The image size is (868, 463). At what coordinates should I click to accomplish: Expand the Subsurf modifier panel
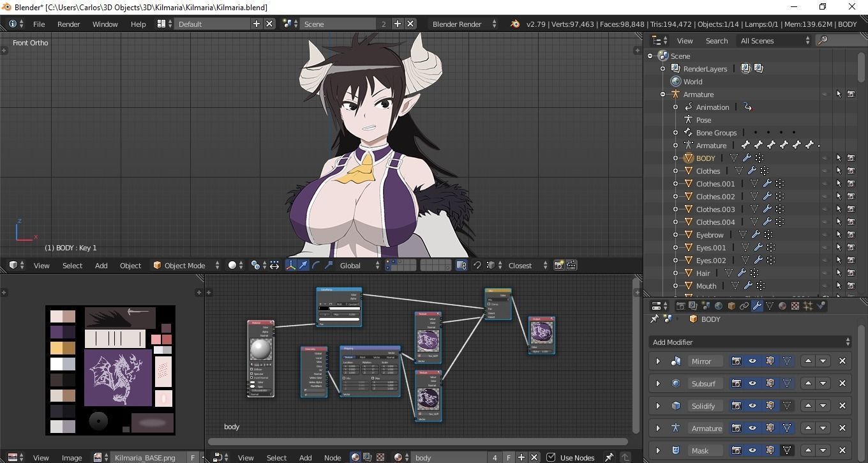(658, 383)
